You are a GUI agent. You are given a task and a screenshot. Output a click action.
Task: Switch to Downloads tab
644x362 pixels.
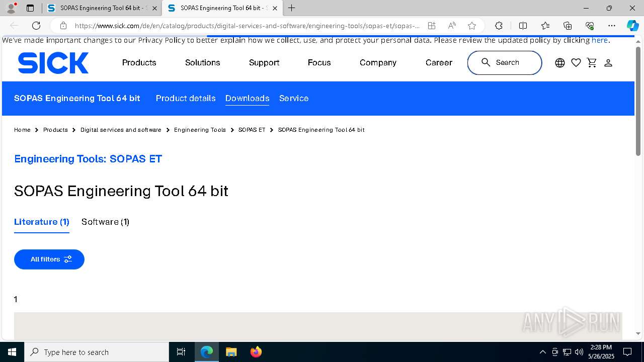(x=247, y=99)
